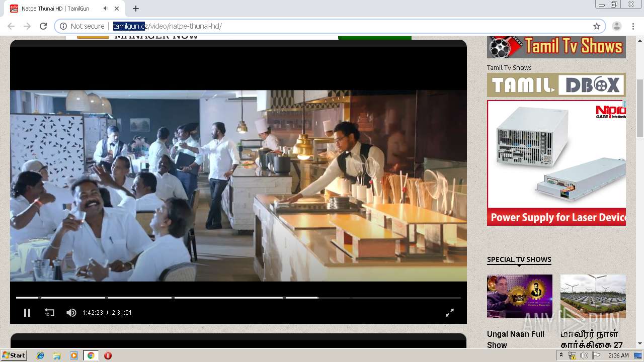The image size is (644, 362).
Task: Open the Ungal Naan Full Show link
Action: pyautogui.click(x=516, y=339)
